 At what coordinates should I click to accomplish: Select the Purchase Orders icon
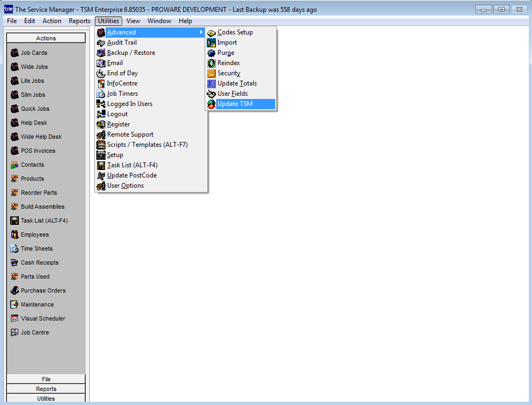click(15, 290)
